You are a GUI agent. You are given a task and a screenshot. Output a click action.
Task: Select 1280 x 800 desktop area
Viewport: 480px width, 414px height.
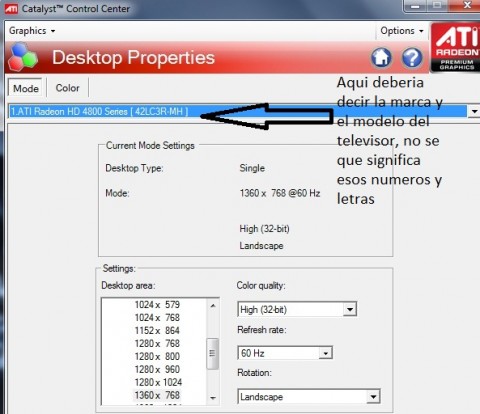pos(157,356)
